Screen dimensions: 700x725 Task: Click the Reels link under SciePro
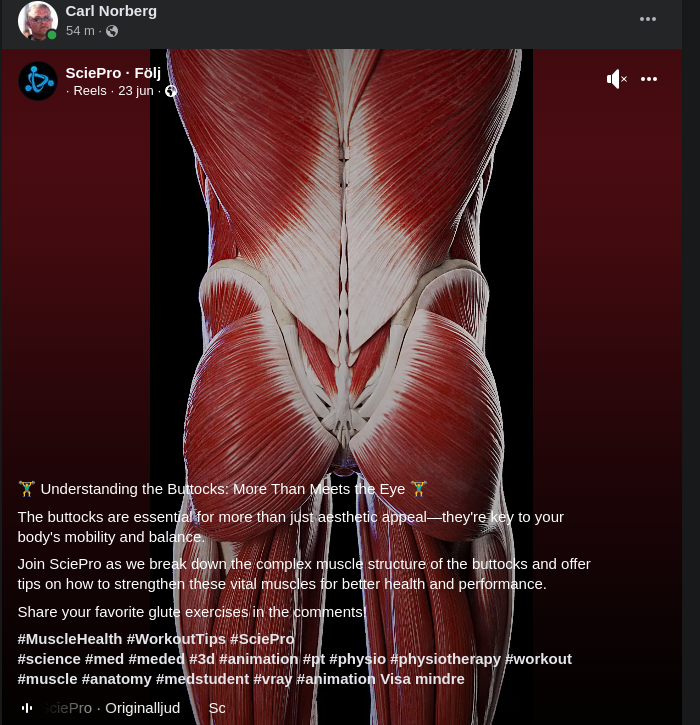click(90, 91)
